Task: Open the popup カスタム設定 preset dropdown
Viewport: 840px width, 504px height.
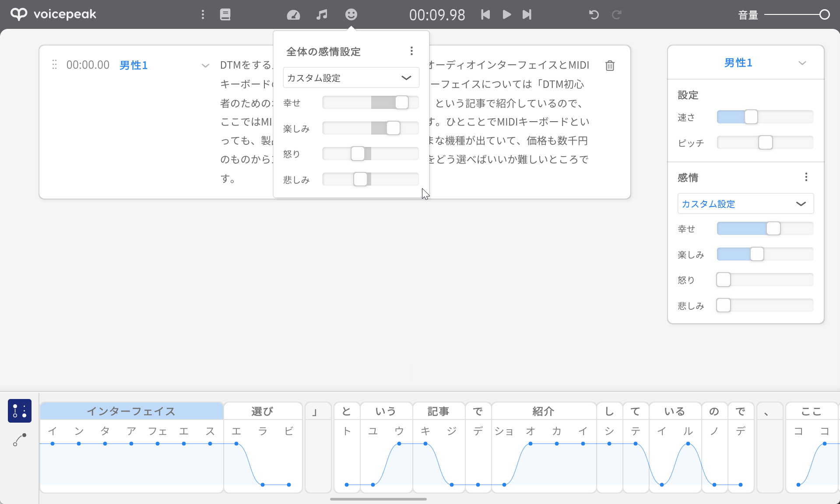Action: point(351,78)
